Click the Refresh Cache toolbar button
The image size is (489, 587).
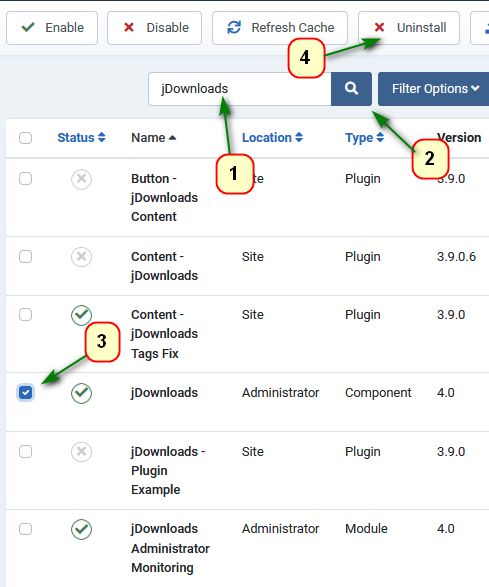pyautogui.click(x=280, y=28)
